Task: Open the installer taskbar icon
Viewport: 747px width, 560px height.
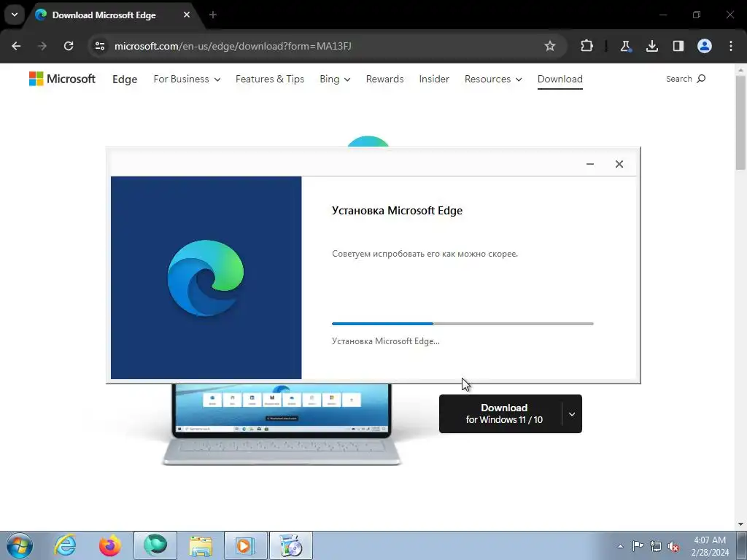Action: pyautogui.click(x=291, y=545)
